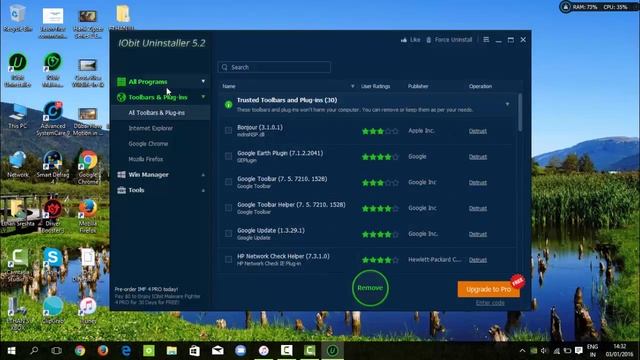Screen dimensions: 640x360
Task: Click Detrust for Google Toolbar Helper
Action: pyautogui.click(x=478, y=208)
